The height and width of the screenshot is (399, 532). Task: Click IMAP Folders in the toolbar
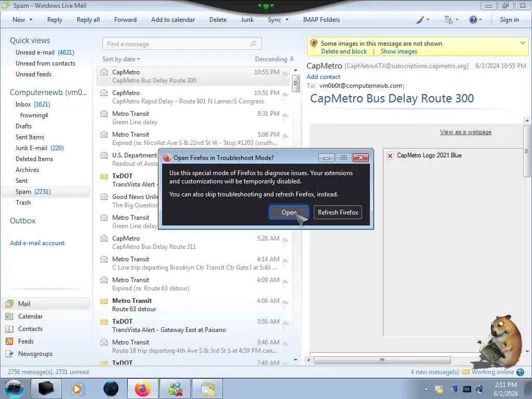pyautogui.click(x=321, y=20)
